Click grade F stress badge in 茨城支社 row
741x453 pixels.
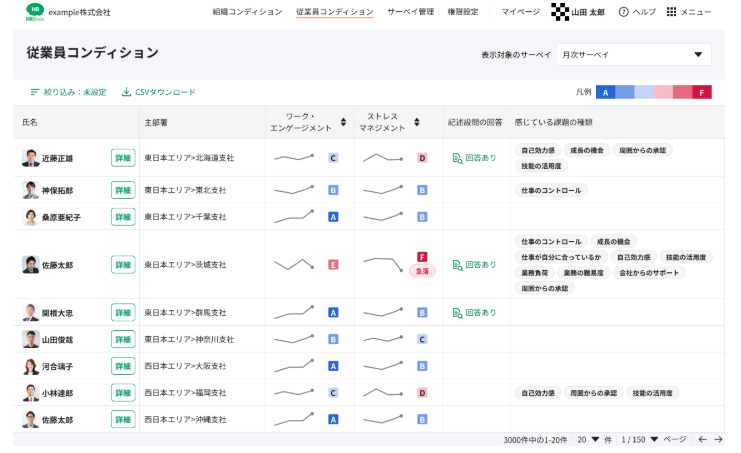click(x=422, y=257)
